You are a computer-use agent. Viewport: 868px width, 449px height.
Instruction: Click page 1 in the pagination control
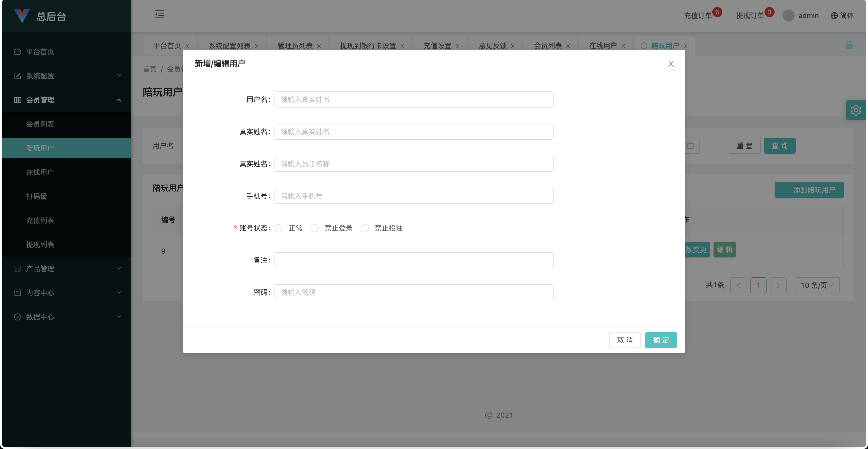pos(759,285)
